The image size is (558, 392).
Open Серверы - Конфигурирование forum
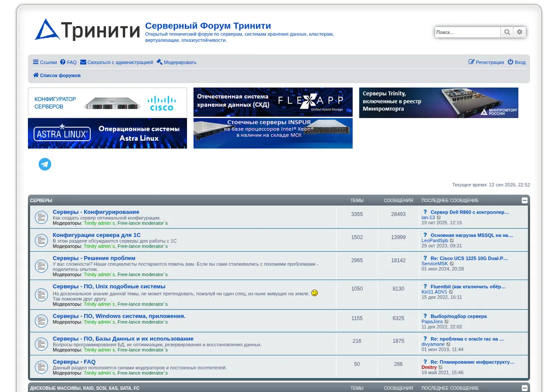(x=96, y=212)
